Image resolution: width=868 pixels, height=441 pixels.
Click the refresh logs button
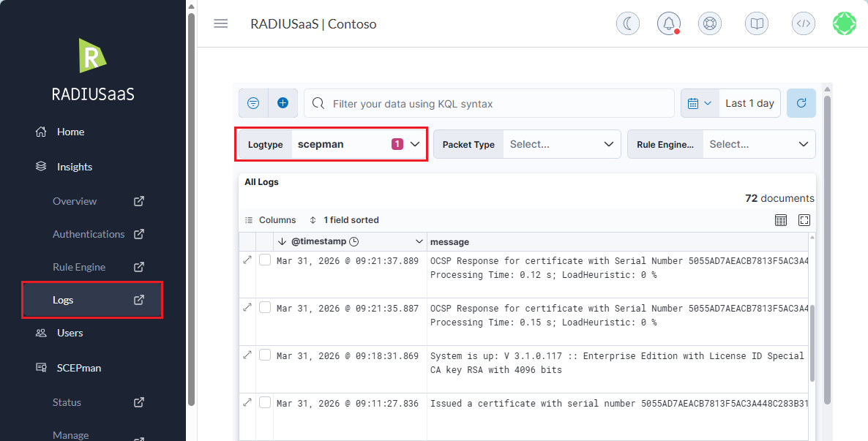pyautogui.click(x=801, y=103)
